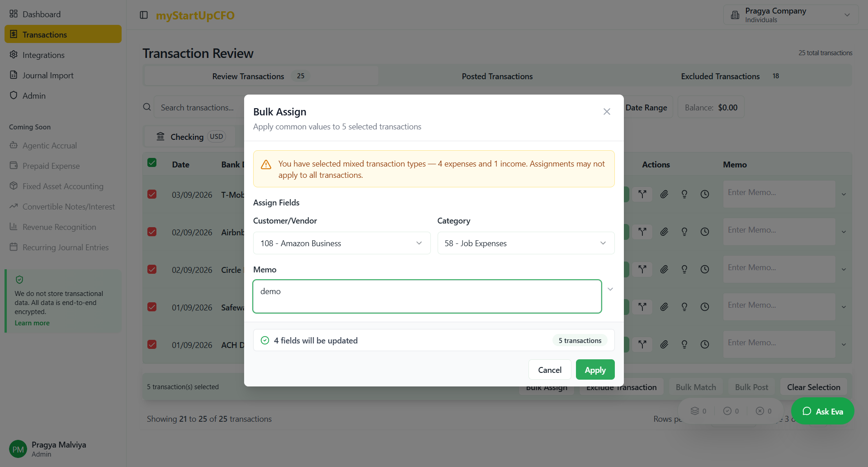This screenshot has width=868, height=467.
Task: Click Cancel in Bulk Assign dialog
Action: pyautogui.click(x=549, y=370)
